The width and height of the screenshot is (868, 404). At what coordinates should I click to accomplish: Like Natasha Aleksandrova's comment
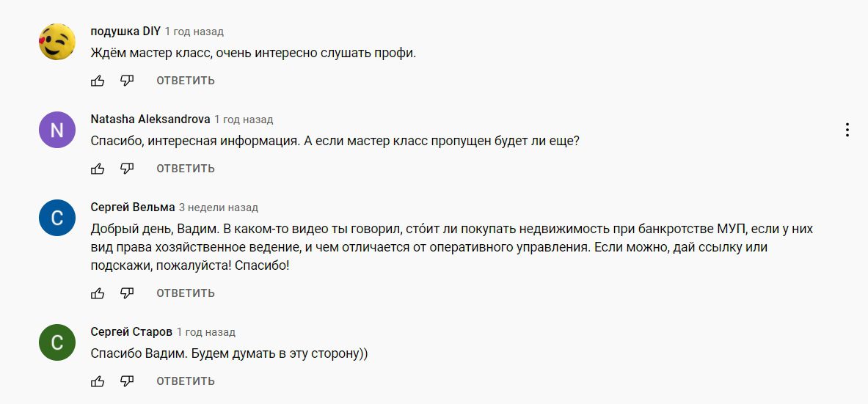point(98,169)
